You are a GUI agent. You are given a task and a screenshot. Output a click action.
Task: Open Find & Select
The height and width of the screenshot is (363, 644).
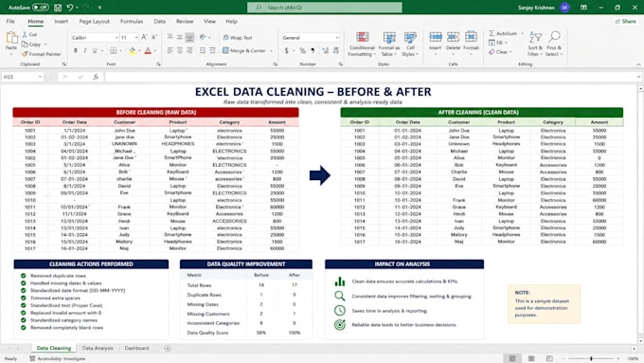tap(554, 44)
